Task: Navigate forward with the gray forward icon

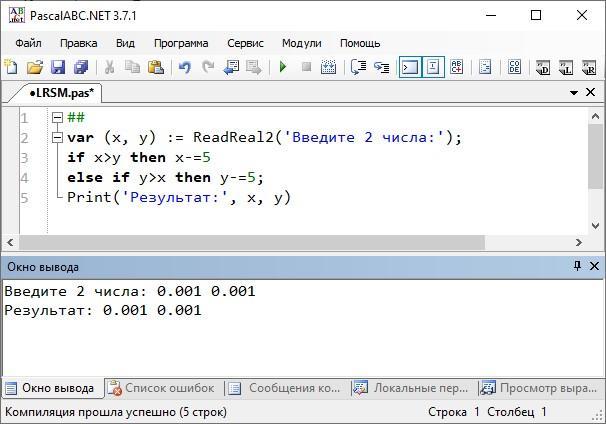Action: (x=254, y=67)
